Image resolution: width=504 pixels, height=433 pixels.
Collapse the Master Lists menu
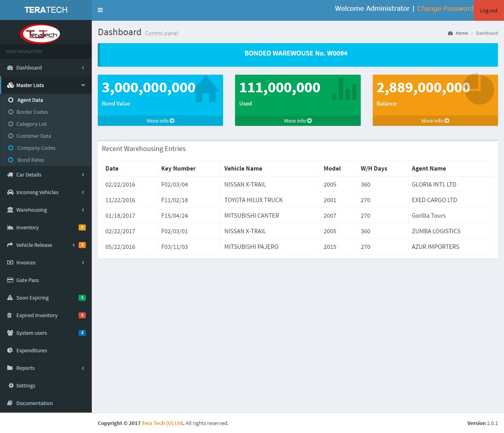pyautogui.click(x=83, y=85)
